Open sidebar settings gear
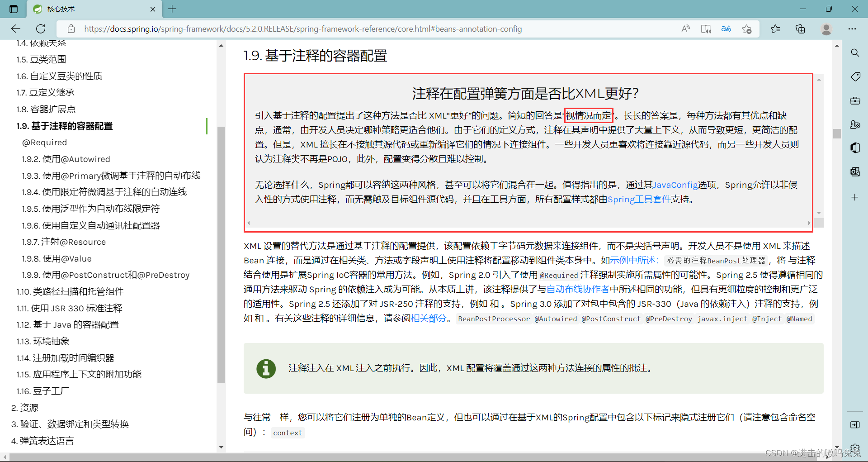The height and width of the screenshot is (462, 868). click(855, 448)
